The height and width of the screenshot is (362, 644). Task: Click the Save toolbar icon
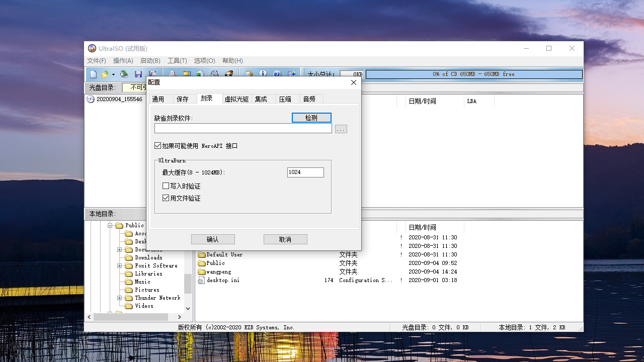138,74
